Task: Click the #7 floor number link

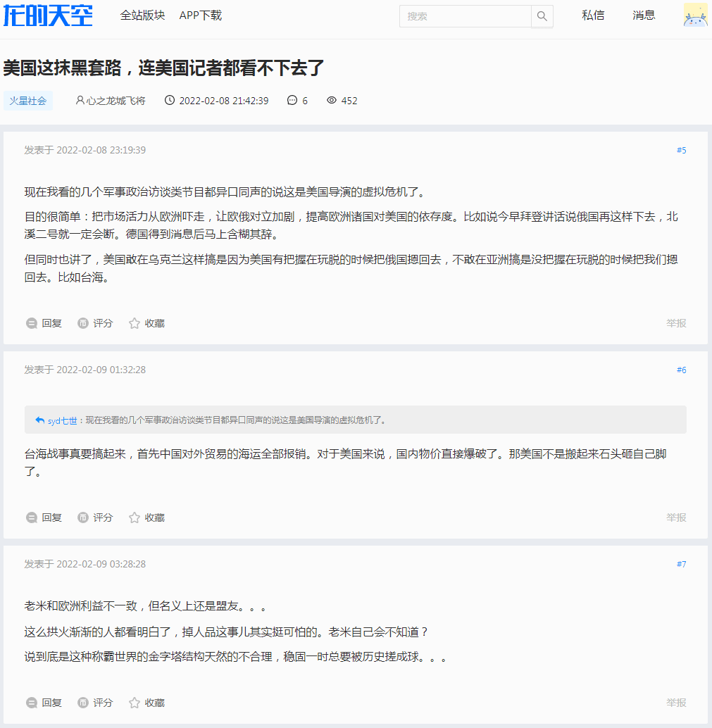Action: coord(681,564)
